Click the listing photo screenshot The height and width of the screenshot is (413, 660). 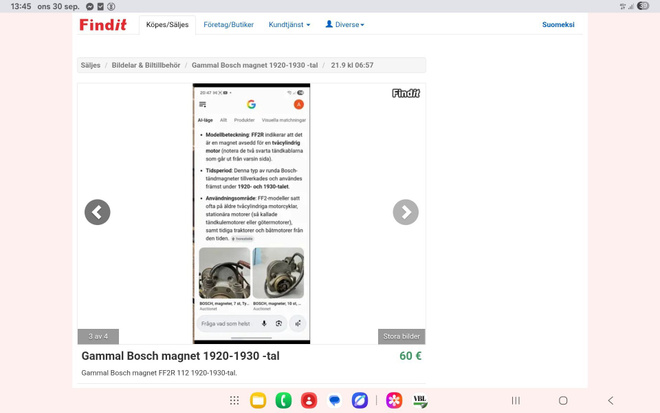click(x=251, y=213)
